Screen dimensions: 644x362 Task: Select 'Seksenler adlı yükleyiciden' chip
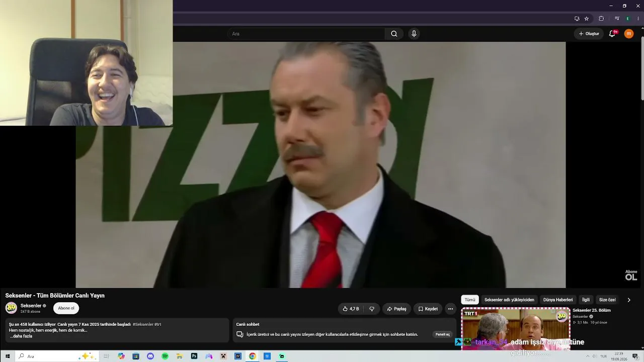(509, 300)
